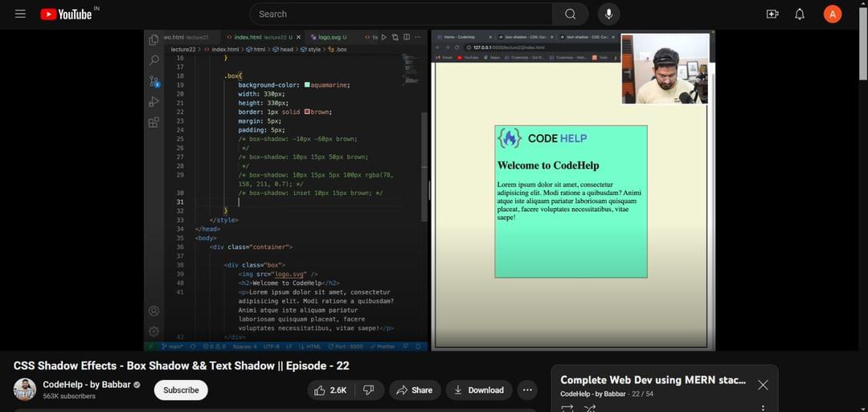This screenshot has height=412, width=868.
Task: Toggle playlist loop icon
Action: (x=567, y=409)
